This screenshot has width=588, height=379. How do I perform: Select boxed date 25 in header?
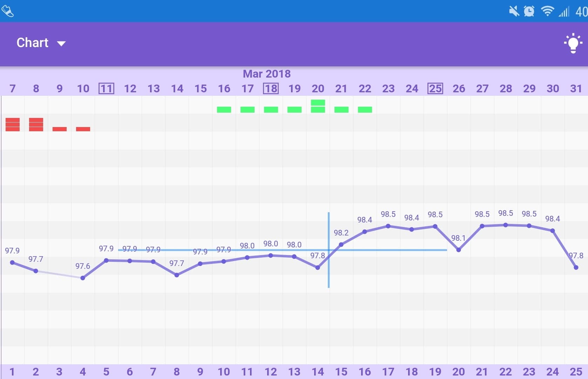tap(435, 88)
